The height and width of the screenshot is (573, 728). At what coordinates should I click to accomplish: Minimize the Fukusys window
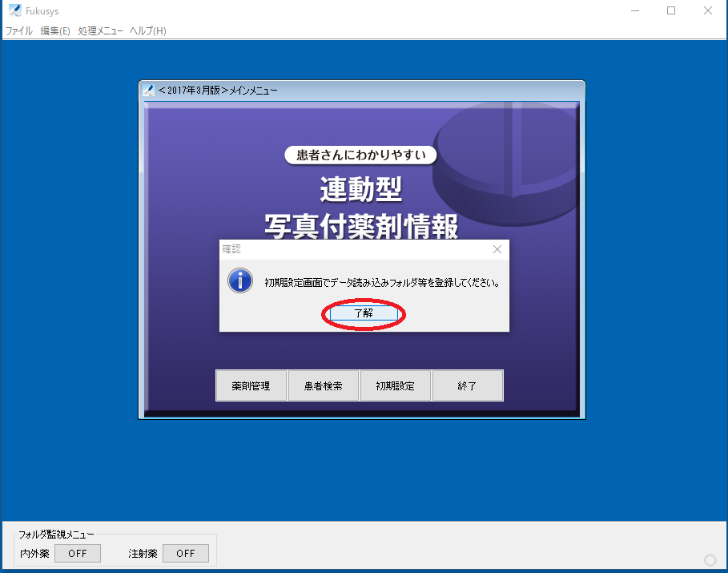coord(635,10)
